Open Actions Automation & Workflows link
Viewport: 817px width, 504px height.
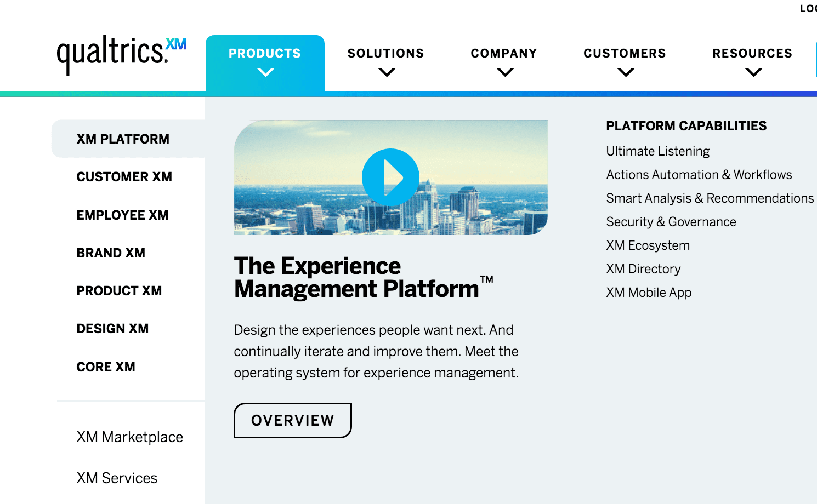click(x=699, y=175)
